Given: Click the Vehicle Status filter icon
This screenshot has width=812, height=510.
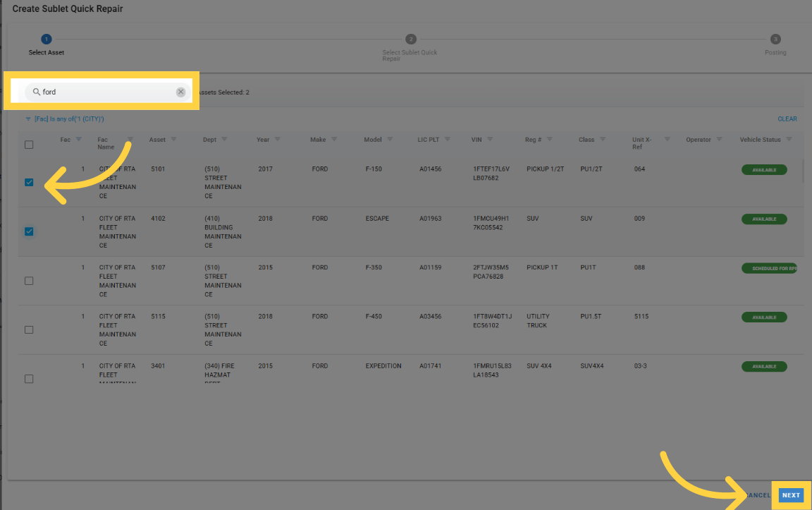Looking at the screenshot, I should point(789,140).
